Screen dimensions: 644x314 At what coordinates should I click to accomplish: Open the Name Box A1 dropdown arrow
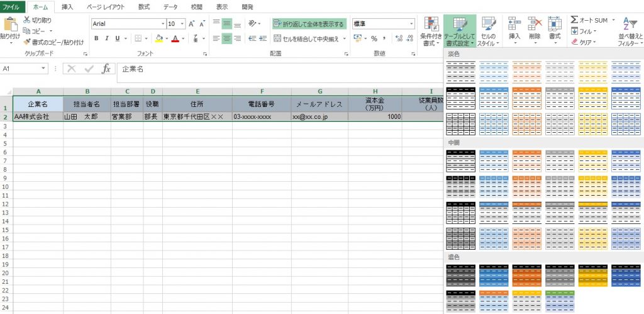click(x=43, y=69)
